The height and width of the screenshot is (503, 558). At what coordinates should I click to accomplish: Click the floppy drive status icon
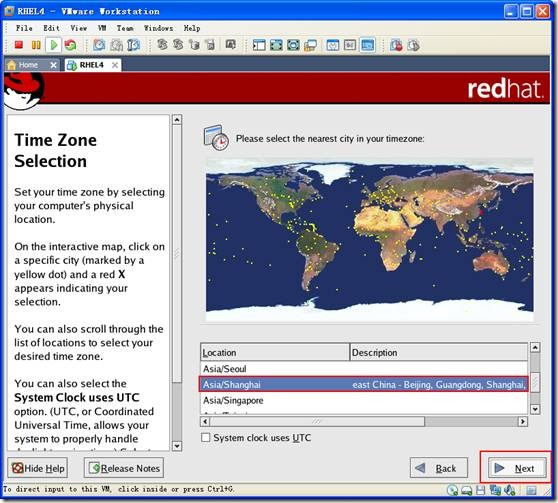pyautogui.click(x=480, y=491)
